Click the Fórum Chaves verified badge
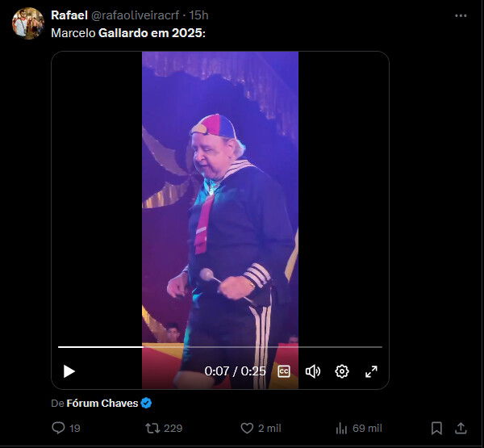Image resolution: width=484 pixels, height=448 pixels. (146, 403)
